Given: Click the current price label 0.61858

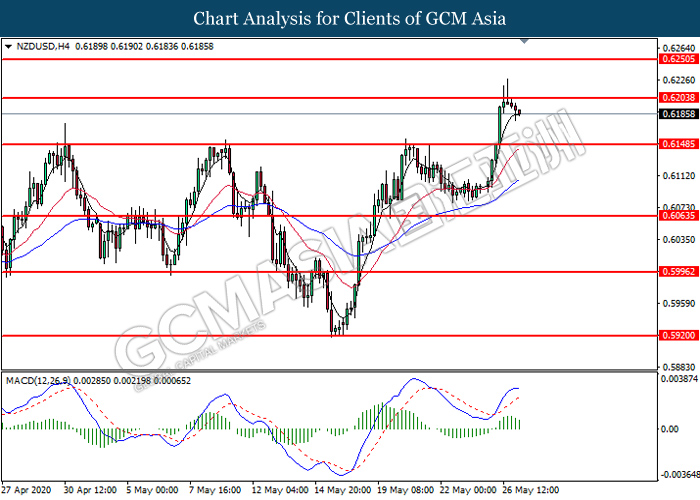Looking at the screenshot, I should (x=679, y=114).
